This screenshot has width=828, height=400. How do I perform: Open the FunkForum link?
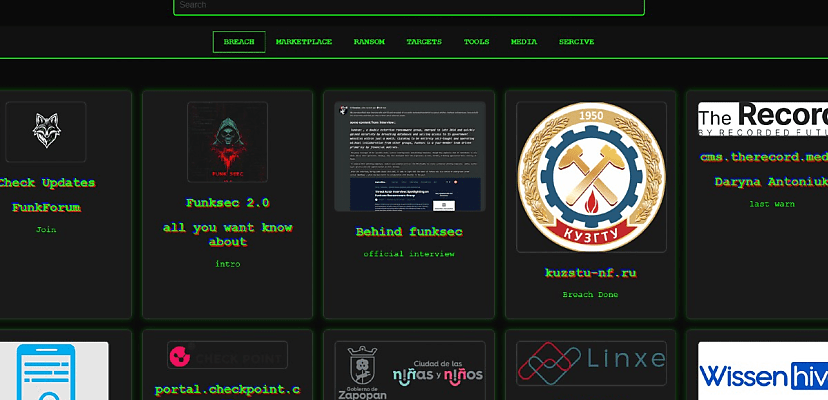[46, 207]
